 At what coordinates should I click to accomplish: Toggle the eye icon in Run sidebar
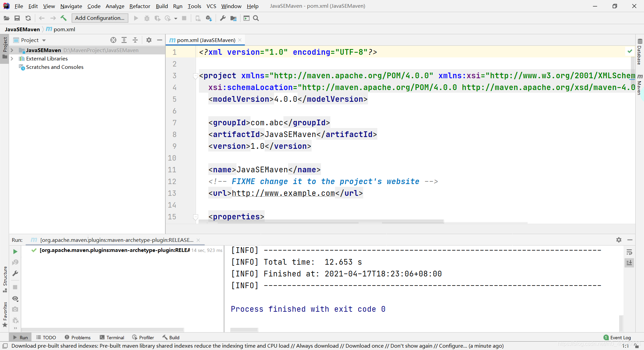[x=15, y=299]
